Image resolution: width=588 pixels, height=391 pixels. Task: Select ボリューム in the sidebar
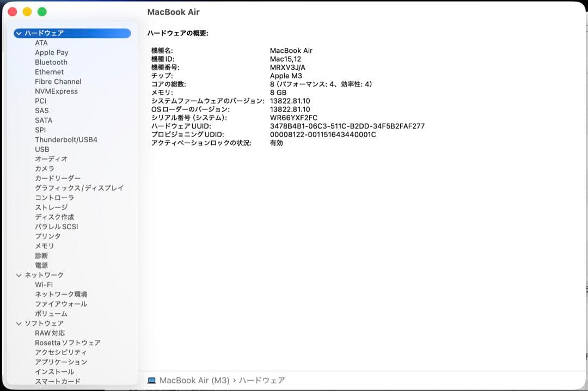click(x=51, y=314)
